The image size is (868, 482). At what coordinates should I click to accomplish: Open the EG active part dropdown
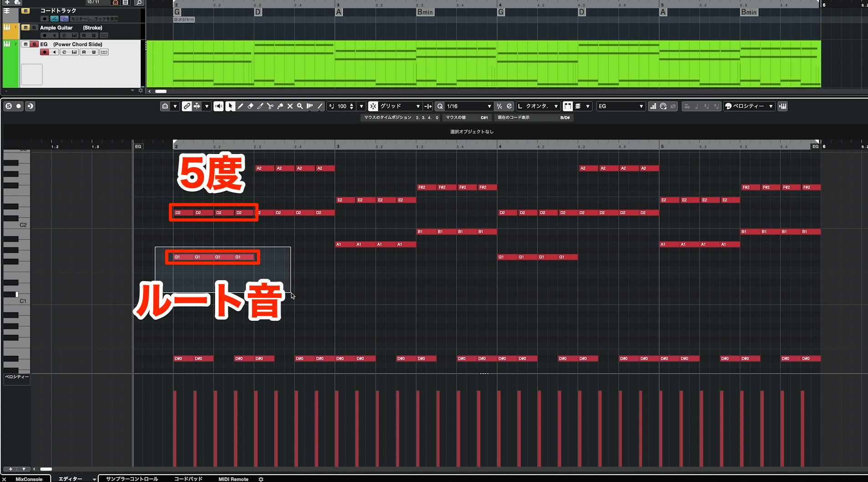point(621,106)
